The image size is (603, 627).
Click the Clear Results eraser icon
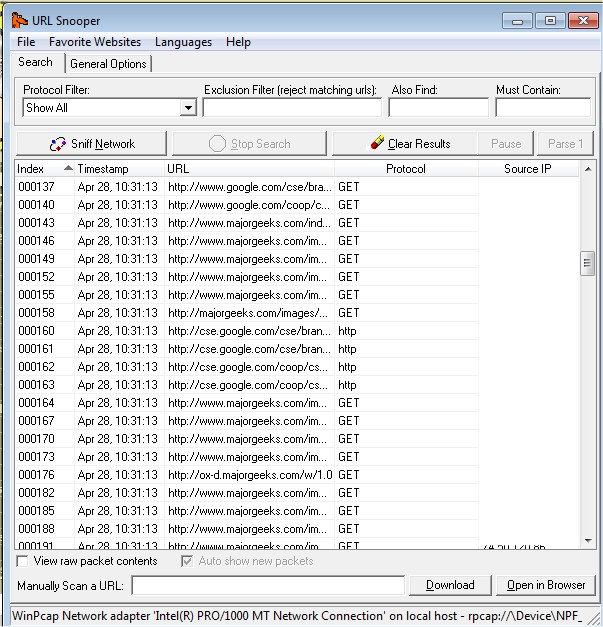click(377, 142)
